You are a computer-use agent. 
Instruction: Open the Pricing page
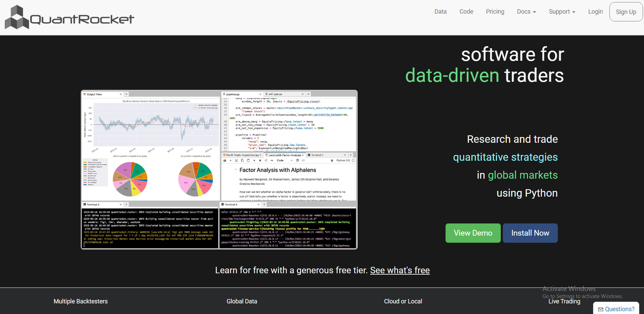click(x=495, y=12)
